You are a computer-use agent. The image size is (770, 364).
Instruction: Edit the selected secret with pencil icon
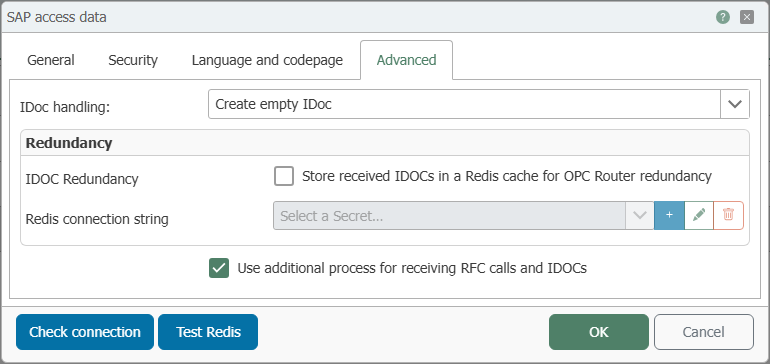699,215
